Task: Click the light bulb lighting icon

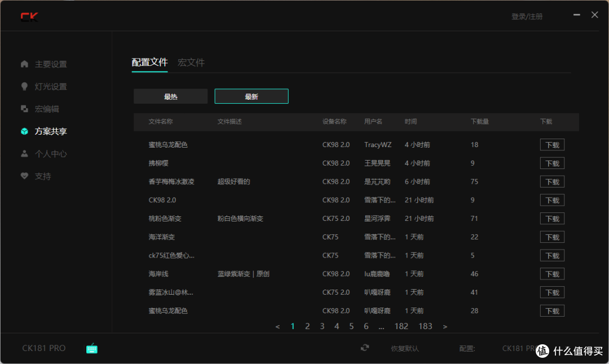Action: pos(24,86)
